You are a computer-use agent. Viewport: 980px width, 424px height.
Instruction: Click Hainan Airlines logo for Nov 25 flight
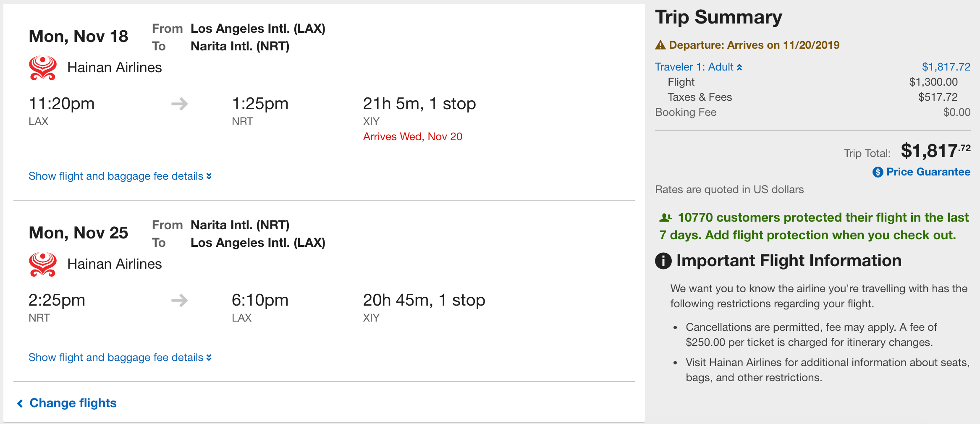click(x=43, y=264)
